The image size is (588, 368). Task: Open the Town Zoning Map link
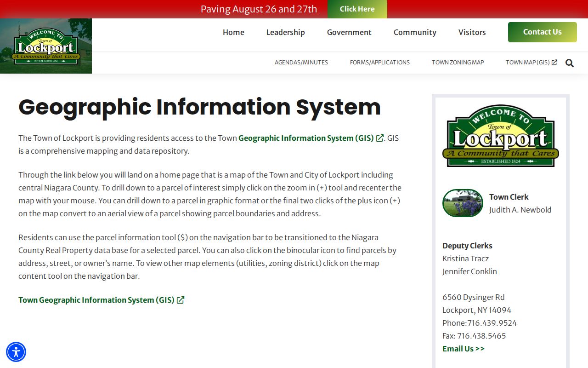[458, 63]
